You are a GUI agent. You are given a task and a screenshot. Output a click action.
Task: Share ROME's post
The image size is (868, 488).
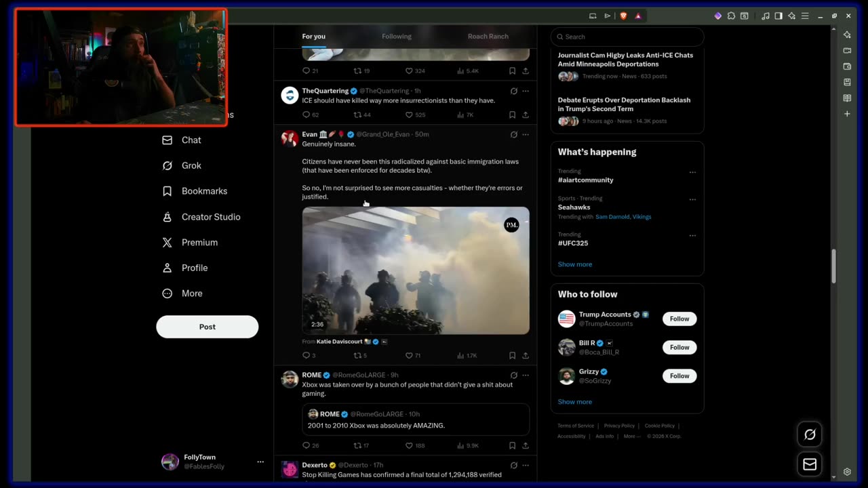click(x=526, y=445)
